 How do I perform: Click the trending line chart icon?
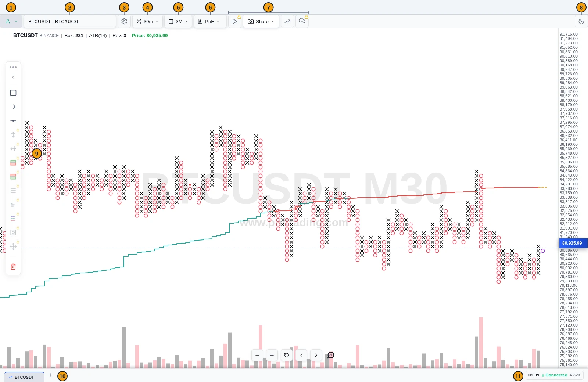[x=287, y=21]
